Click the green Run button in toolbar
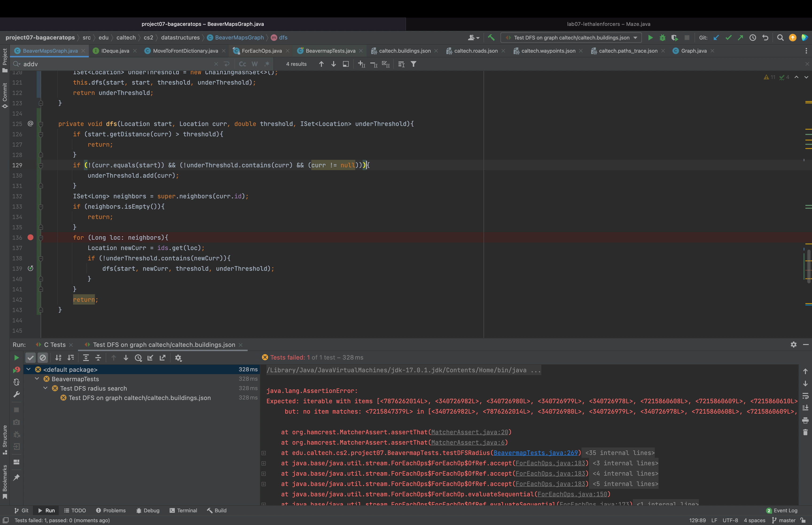 tap(650, 38)
